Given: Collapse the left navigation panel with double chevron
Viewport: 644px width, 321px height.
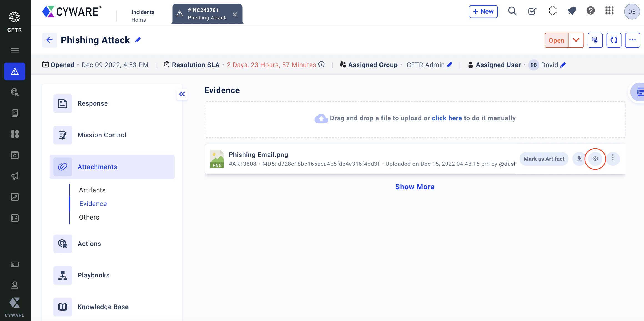Looking at the screenshot, I should [x=182, y=94].
